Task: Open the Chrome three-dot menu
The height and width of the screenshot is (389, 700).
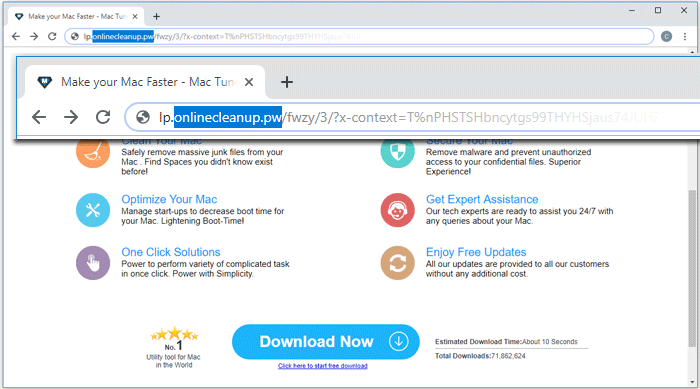Action: point(685,37)
